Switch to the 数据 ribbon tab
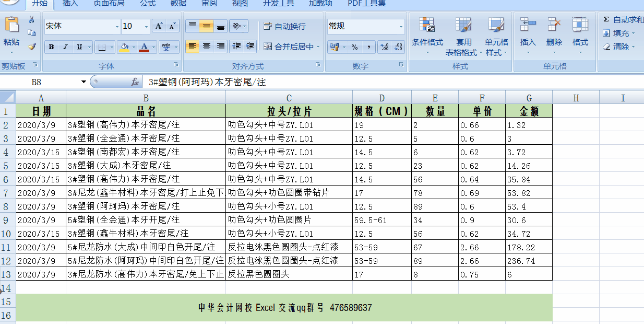This screenshot has height=324, width=644. pyautogui.click(x=178, y=4)
